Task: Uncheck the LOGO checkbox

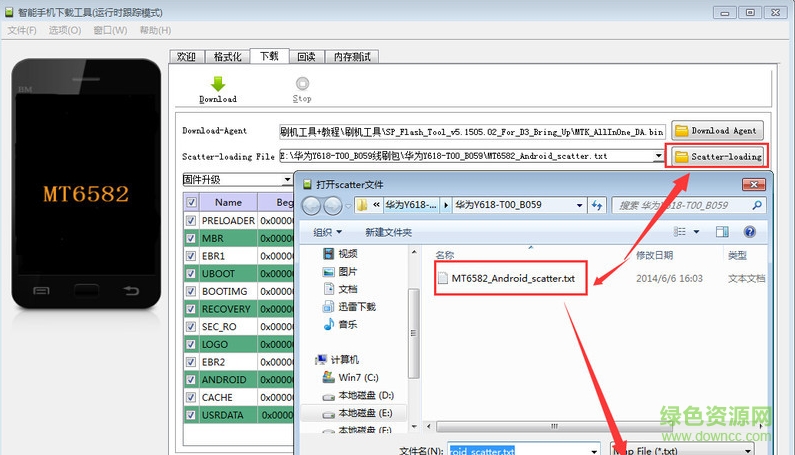Action: 191,344
